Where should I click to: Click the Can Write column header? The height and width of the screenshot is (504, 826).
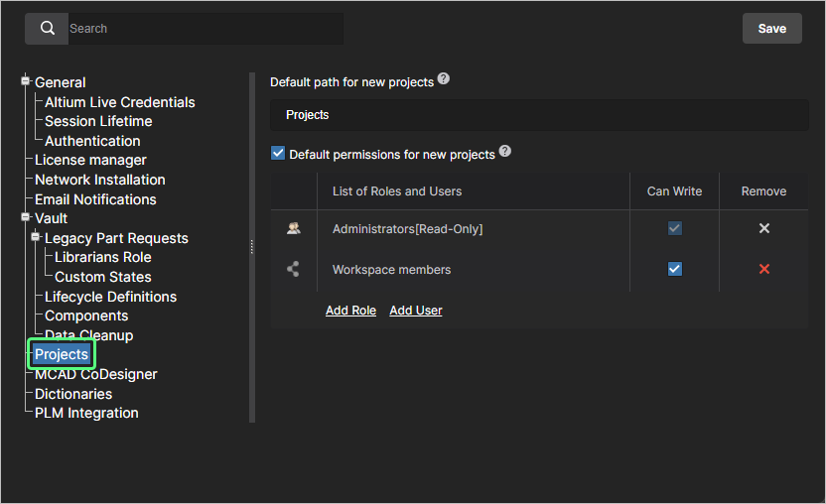coord(674,191)
